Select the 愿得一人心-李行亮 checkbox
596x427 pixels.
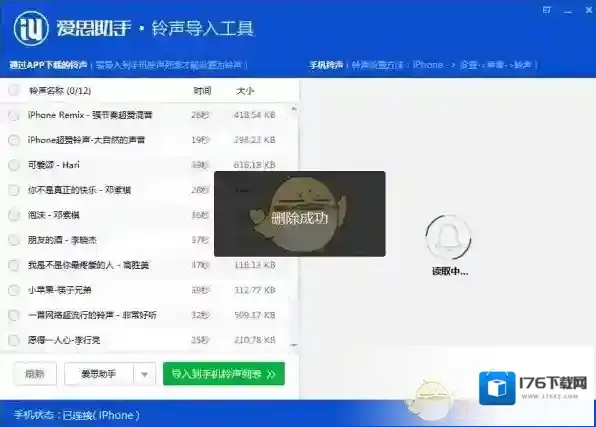(x=14, y=340)
